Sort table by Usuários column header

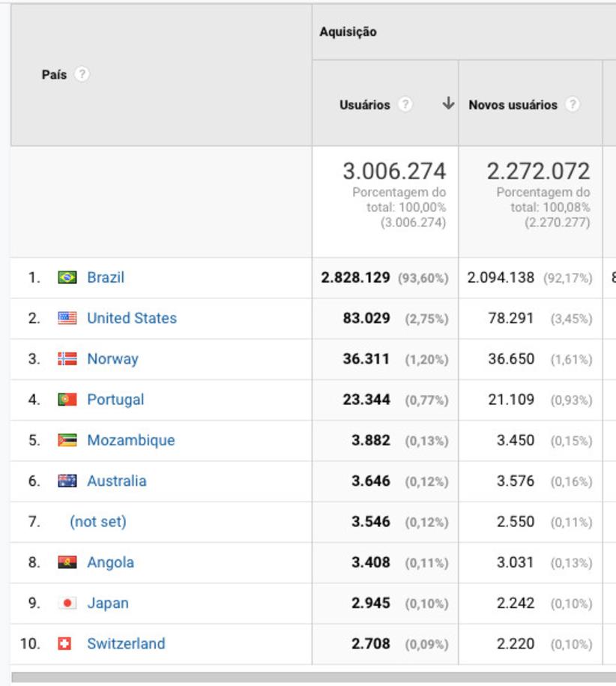[365, 105]
